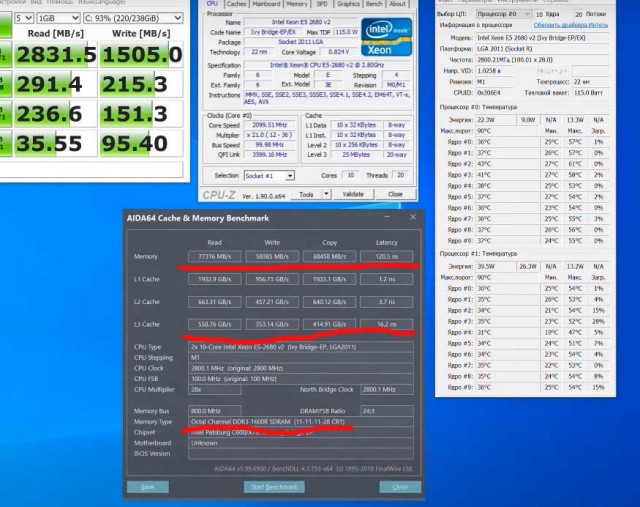
Task: Click the L2 Cache Write cell 457.21 GB/s
Action: point(272,302)
